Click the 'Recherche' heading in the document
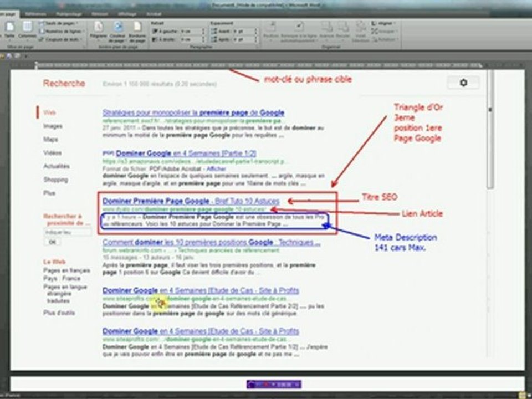 (64, 83)
